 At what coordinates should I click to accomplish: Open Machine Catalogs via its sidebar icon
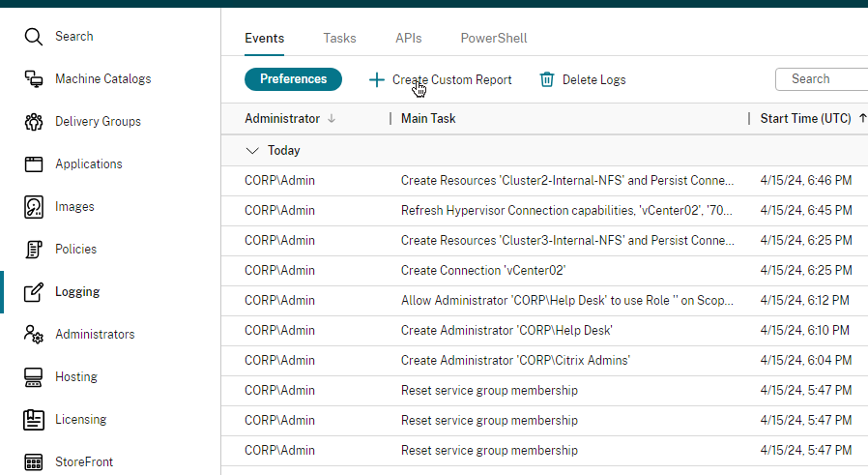coord(34,79)
